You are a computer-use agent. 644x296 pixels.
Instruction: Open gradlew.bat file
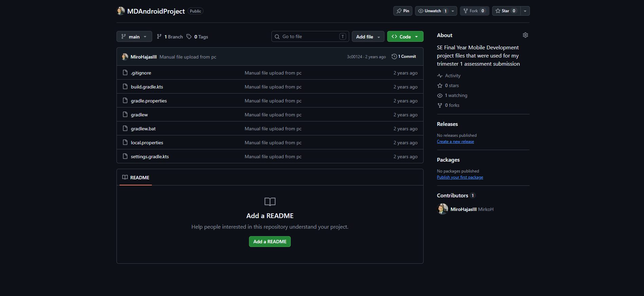[143, 129]
